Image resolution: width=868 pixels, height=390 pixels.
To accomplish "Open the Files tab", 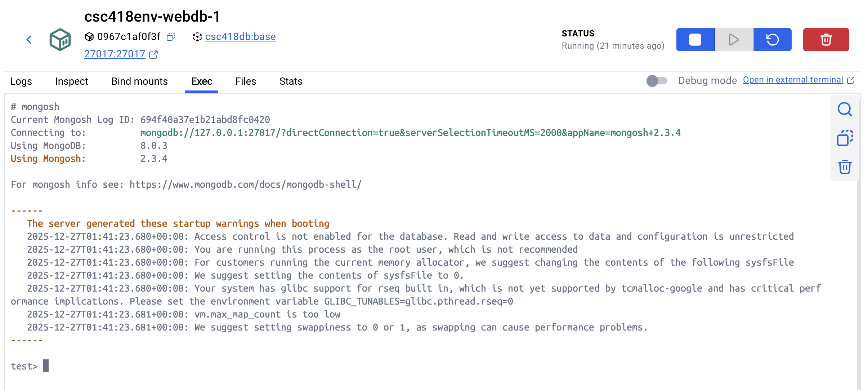I will click(x=246, y=81).
